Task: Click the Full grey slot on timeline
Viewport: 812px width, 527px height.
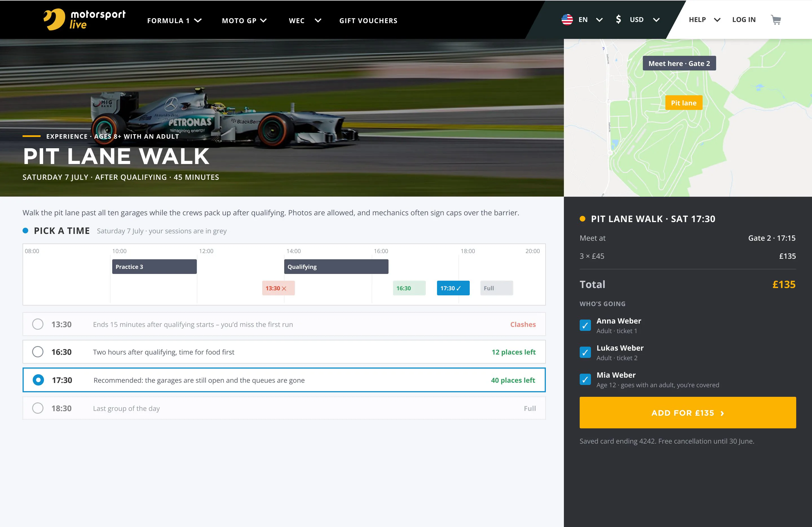Action: [x=497, y=288]
